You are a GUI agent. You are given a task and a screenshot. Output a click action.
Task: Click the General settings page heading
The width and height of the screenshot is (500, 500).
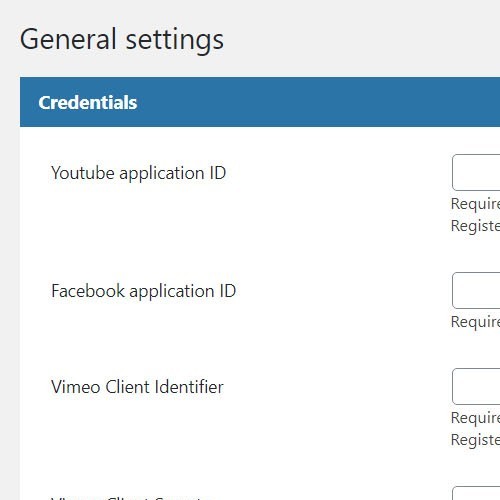pyautogui.click(x=122, y=40)
